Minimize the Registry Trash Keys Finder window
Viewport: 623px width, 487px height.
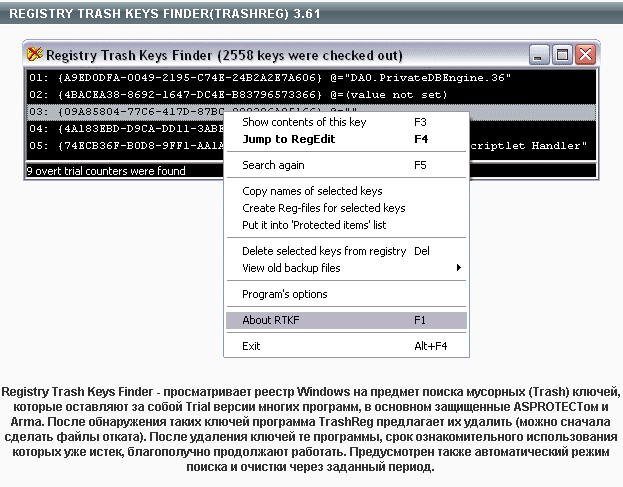point(539,55)
